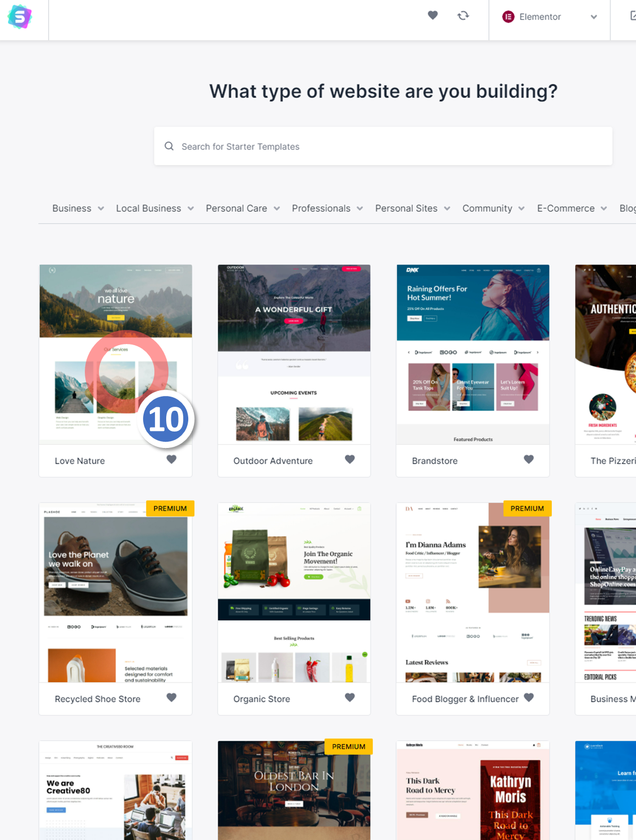Image resolution: width=636 pixels, height=840 pixels.
Task: Click PREMIUM badge on Recycled Shoe Store
Action: [170, 508]
